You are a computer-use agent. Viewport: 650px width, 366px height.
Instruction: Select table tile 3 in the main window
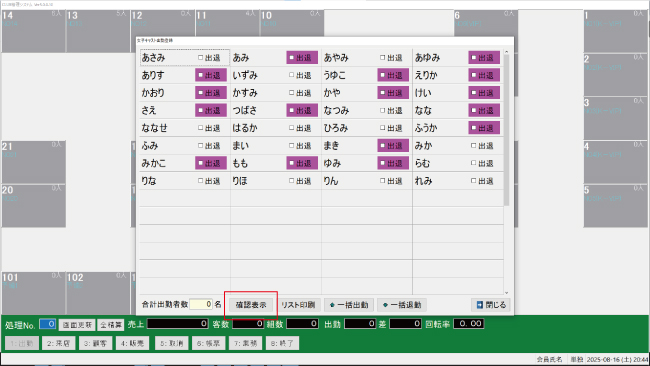[x=615, y=119]
